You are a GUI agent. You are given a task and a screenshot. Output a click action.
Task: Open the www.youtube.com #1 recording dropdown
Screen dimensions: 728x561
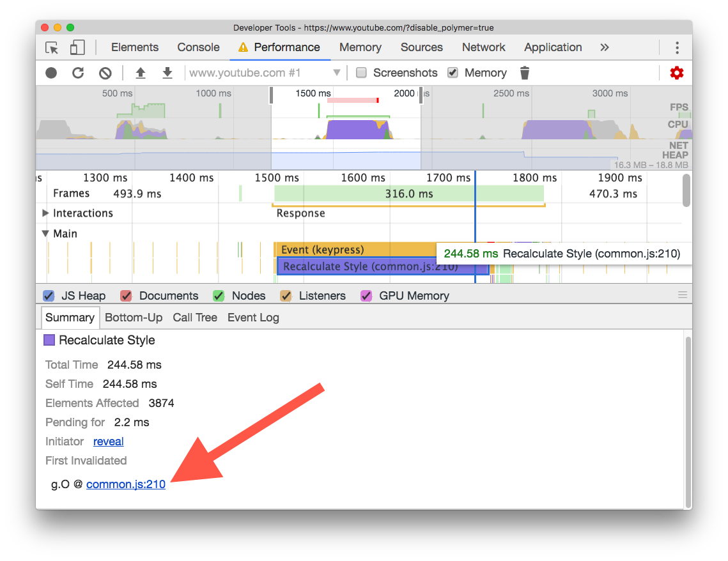point(265,73)
